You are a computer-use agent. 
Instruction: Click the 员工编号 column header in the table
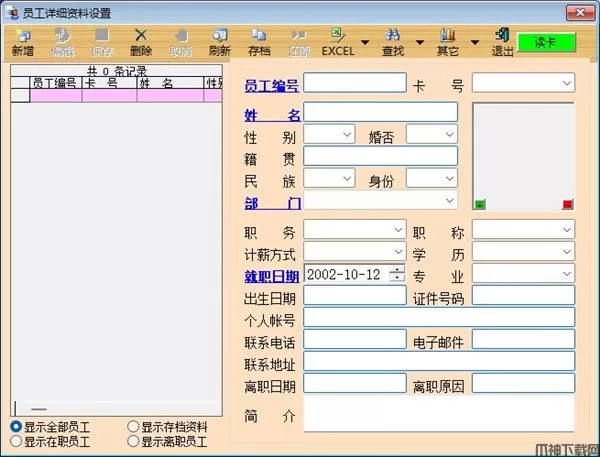pyautogui.click(x=55, y=83)
